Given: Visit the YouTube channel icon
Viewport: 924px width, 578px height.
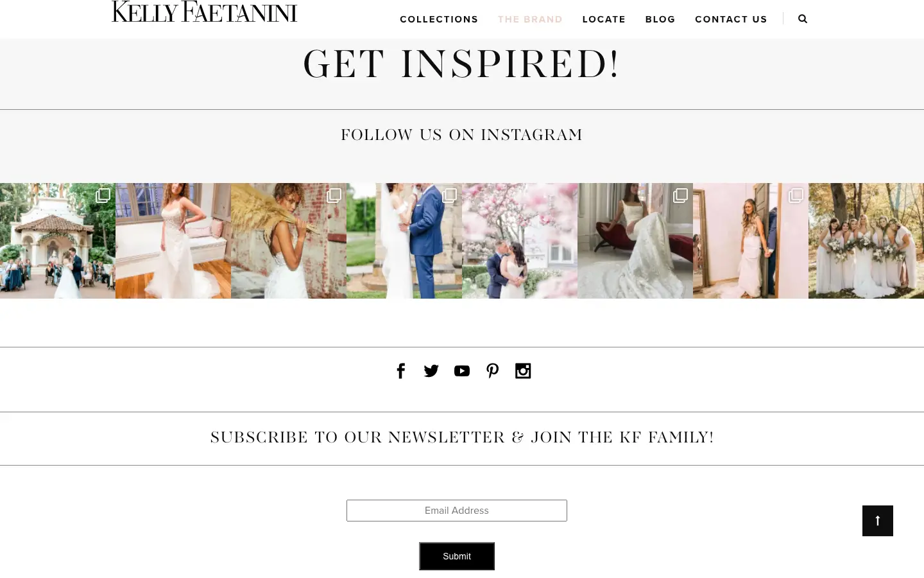Looking at the screenshot, I should coord(462,371).
